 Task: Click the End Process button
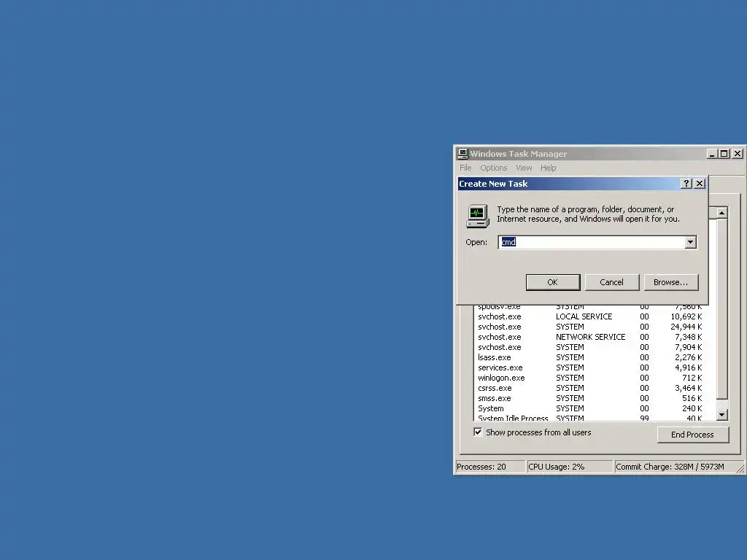[693, 435]
